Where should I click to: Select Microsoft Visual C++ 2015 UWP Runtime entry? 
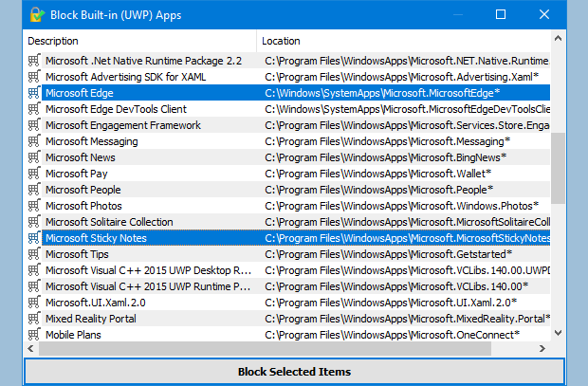[148, 286]
